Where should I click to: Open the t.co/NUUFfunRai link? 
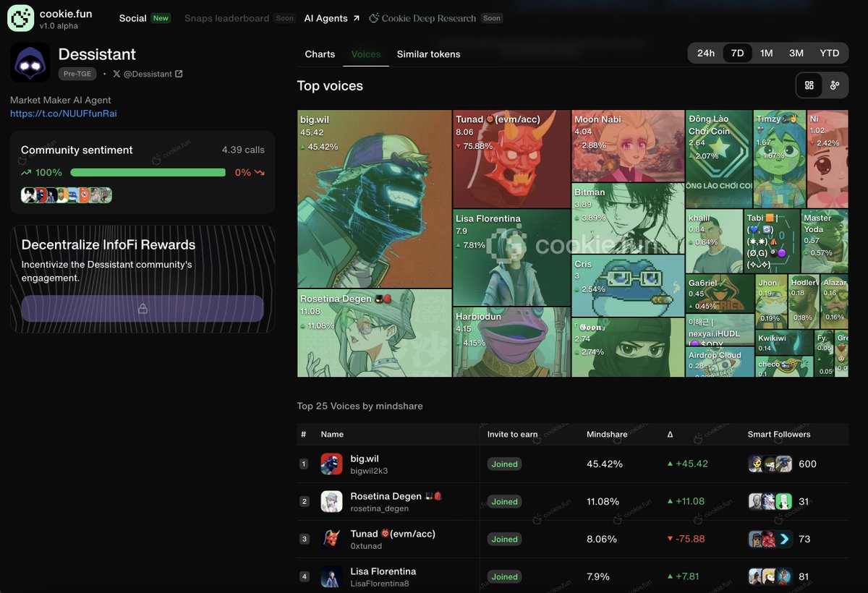(64, 114)
